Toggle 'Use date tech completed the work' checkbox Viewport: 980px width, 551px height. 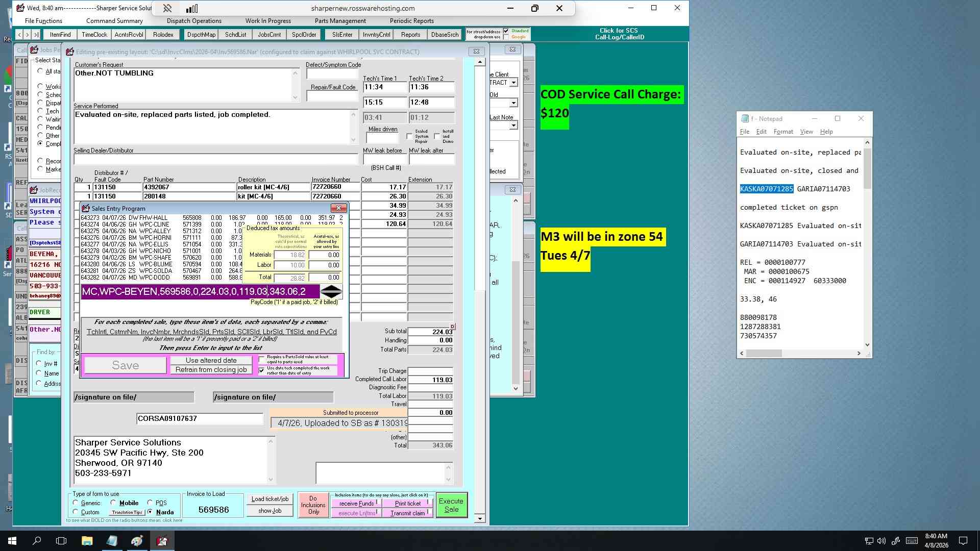point(262,370)
